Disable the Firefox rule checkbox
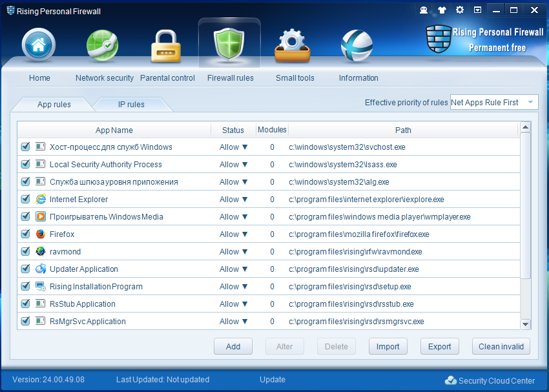 click(25, 234)
